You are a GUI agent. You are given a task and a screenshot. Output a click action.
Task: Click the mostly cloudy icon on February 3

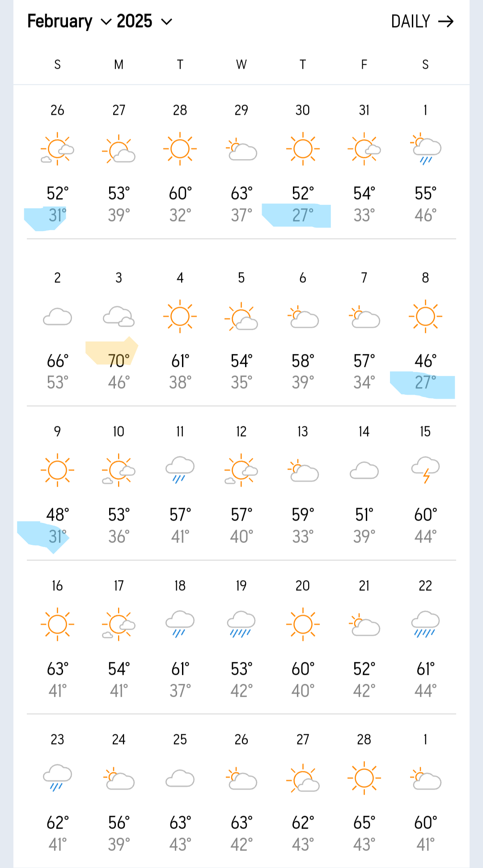click(119, 317)
